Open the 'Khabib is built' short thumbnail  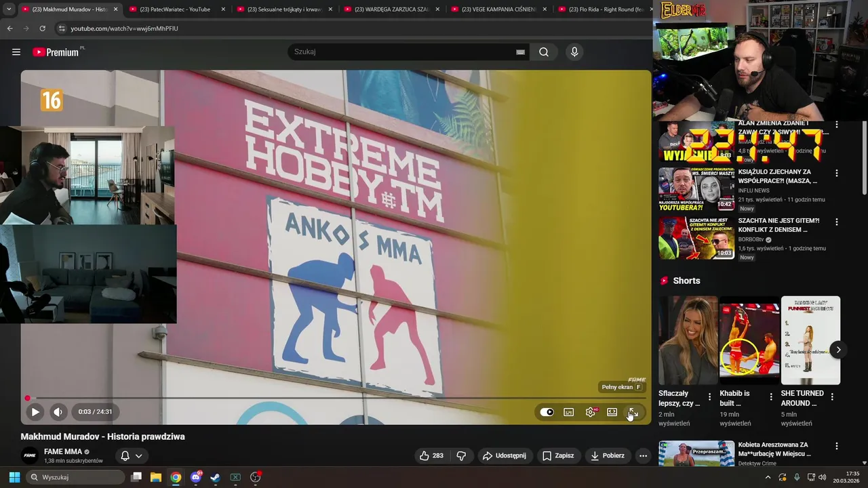click(749, 340)
